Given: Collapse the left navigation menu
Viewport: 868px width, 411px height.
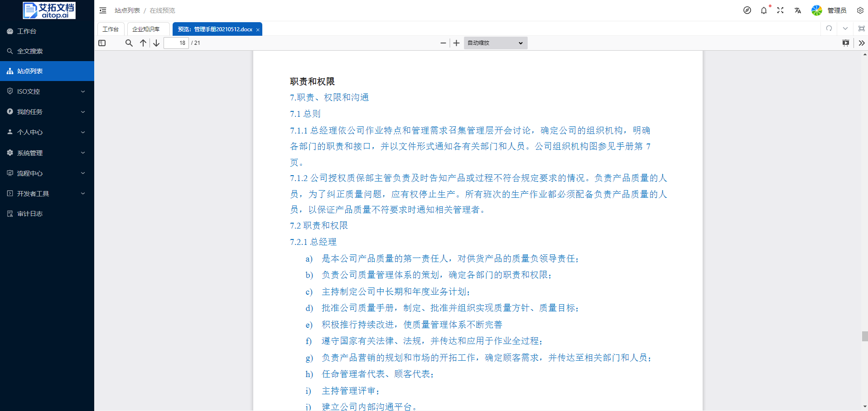Looking at the screenshot, I should (103, 10).
